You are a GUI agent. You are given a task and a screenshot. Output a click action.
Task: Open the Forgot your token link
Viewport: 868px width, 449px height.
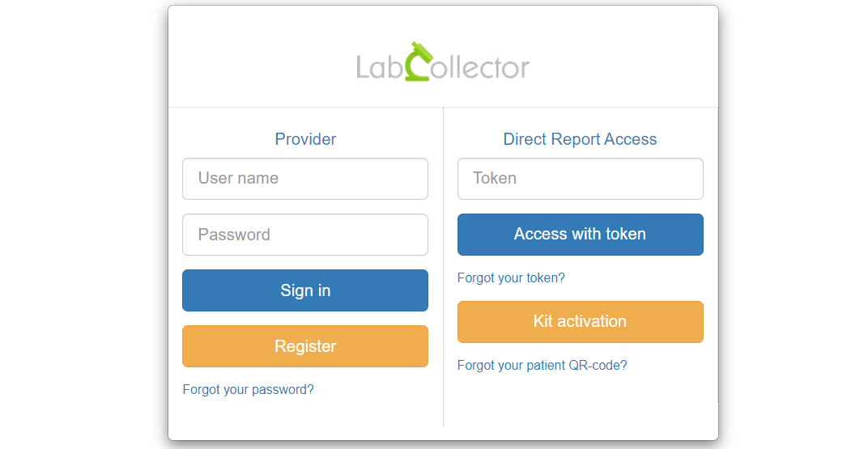click(x=511, y=277)
